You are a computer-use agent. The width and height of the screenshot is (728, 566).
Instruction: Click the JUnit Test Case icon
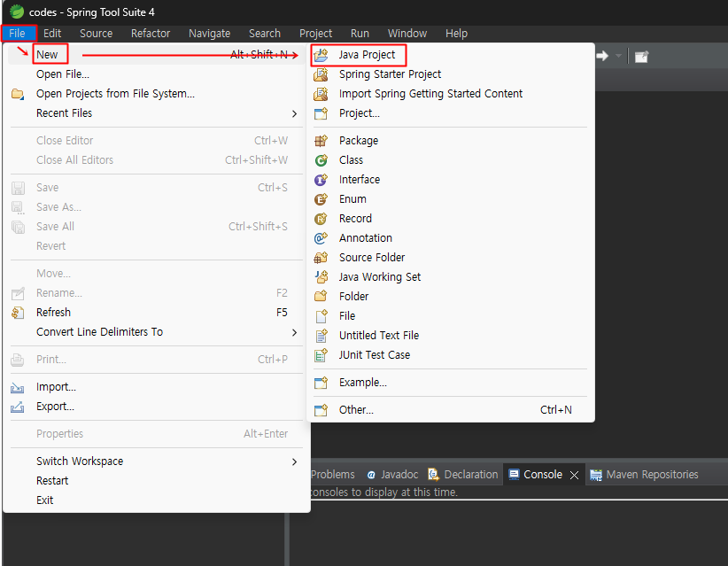321,355
